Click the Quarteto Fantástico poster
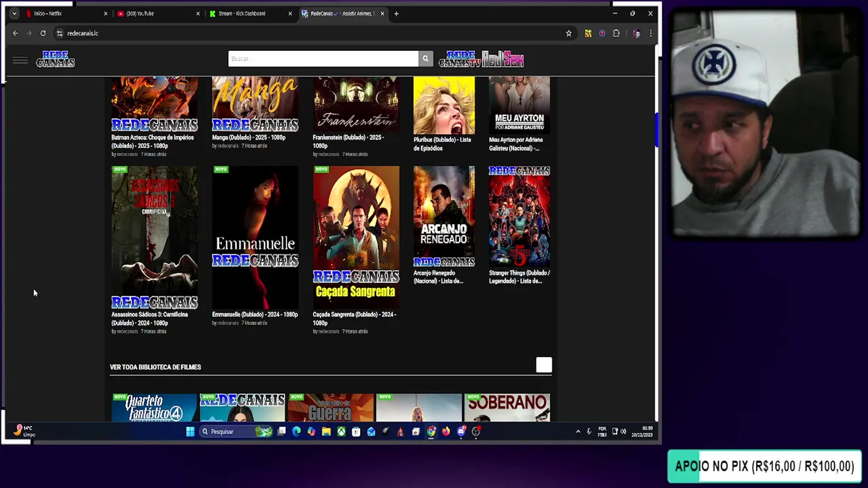868x488 pixels. tap(154, 407)
